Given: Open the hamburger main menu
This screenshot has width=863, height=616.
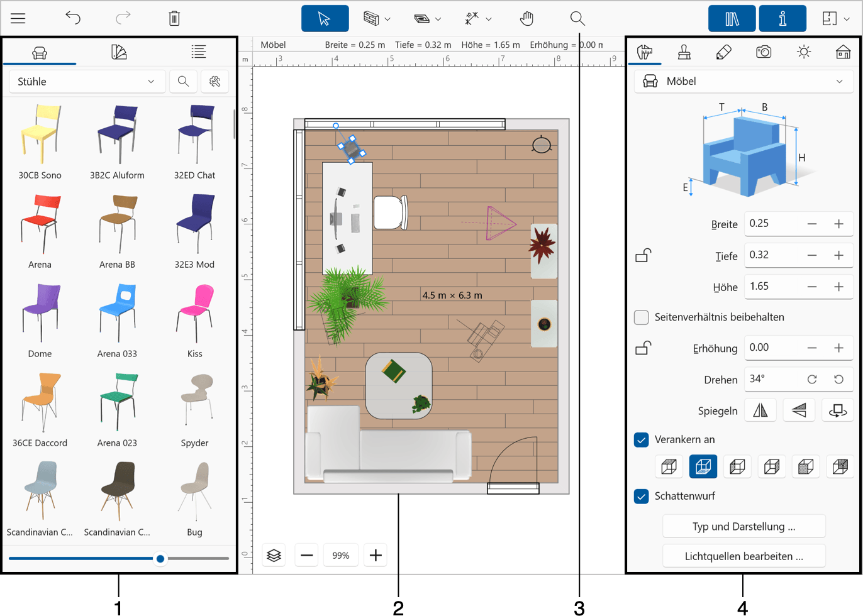Looking at the screenshot, I should [x=18, y=18].
